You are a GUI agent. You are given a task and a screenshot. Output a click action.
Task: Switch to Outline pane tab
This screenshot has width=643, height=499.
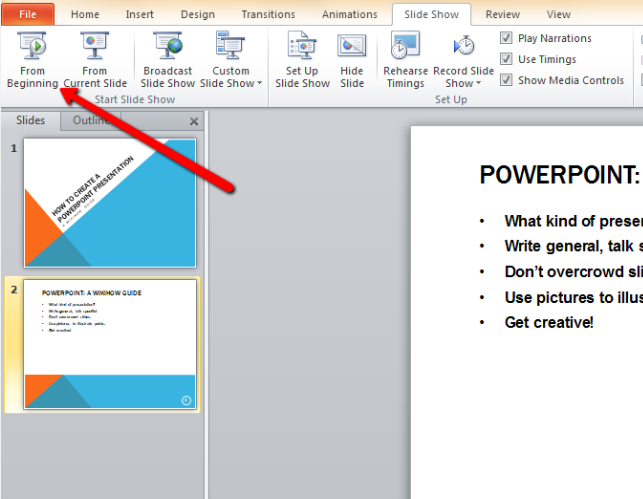point(91,120)
